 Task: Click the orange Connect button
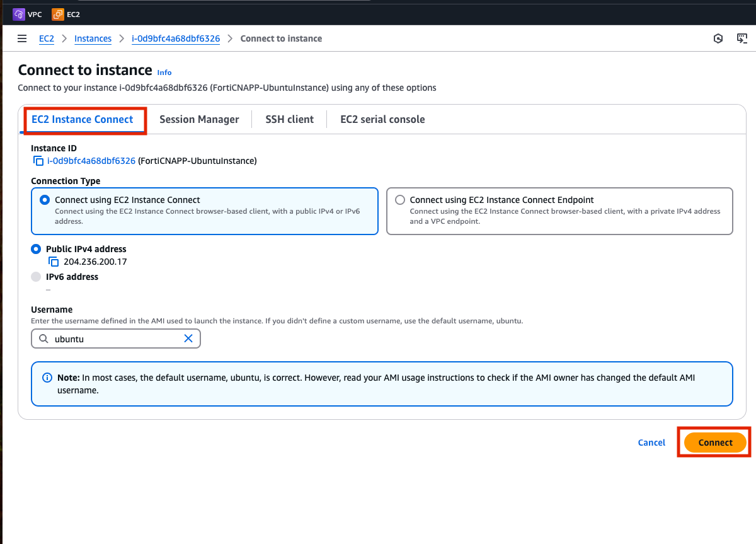tap(715, 443)
